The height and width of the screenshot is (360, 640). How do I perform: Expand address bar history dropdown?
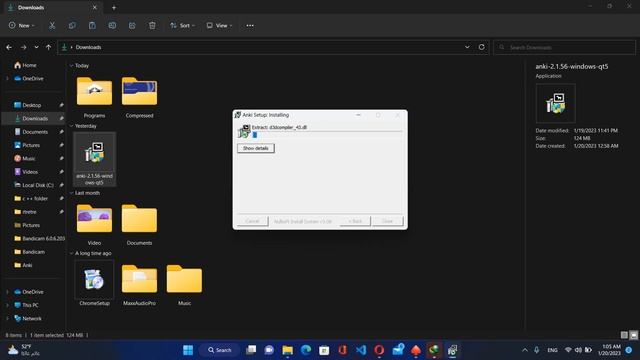point(467,47)
